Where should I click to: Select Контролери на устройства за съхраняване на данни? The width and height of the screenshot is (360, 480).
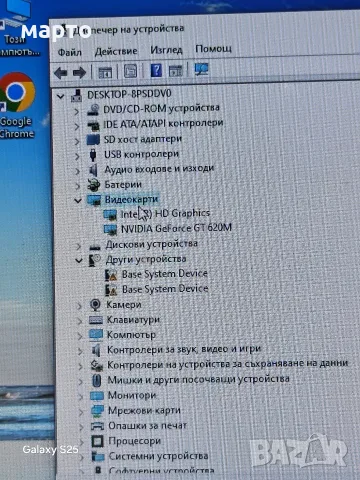[x=228, y=364]
